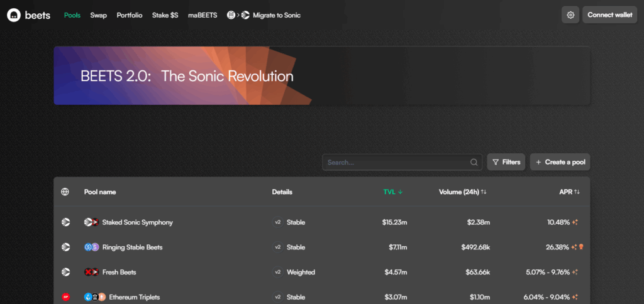
Task: Open the Swap page
Action: [99, 15]
